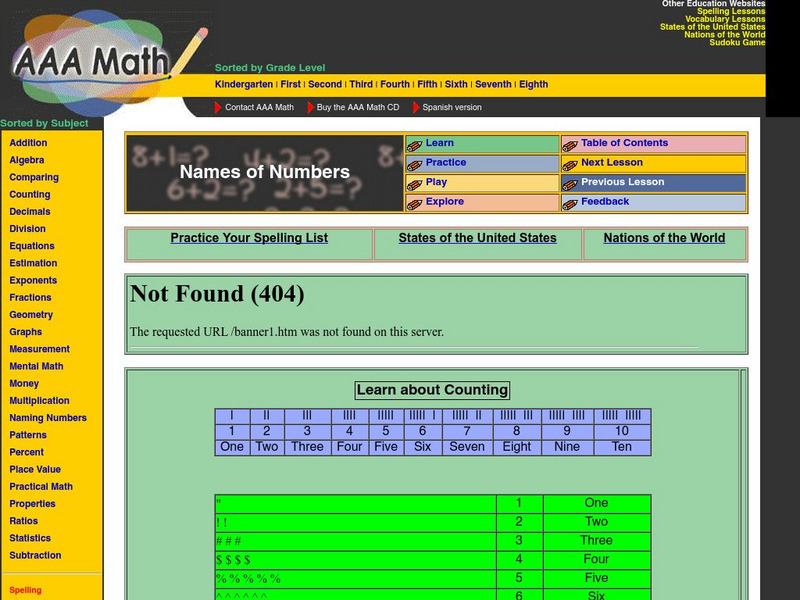800x600 pixels.
Task: Click the pencil icon beside Feedback
Action: click(570, 204)
